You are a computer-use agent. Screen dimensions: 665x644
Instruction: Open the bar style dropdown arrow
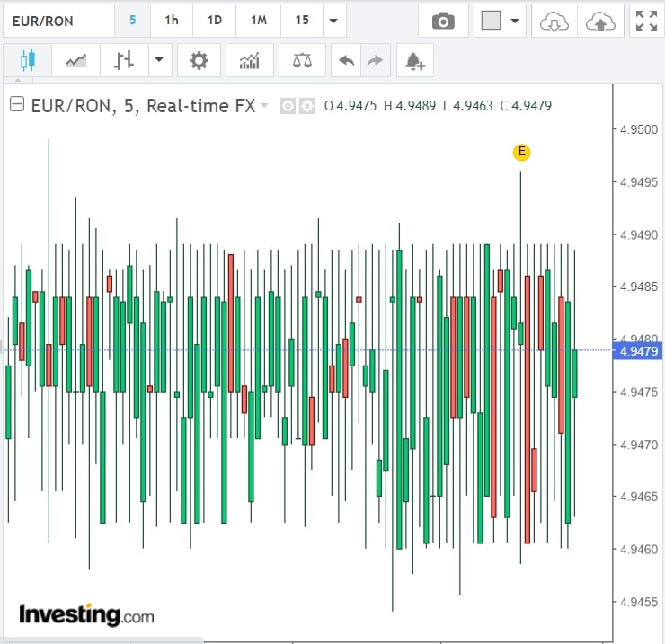click(x=159, y=61)
